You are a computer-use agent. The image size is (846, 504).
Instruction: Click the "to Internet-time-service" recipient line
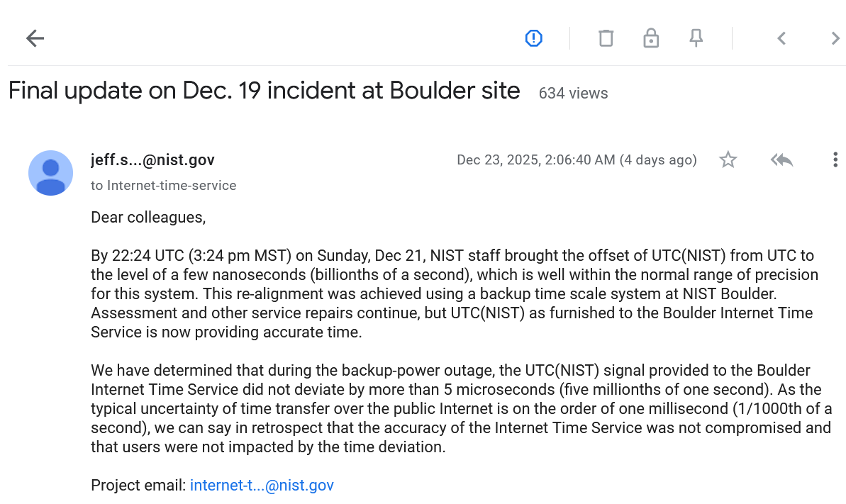pyautogui.click(x=163, y=186)
